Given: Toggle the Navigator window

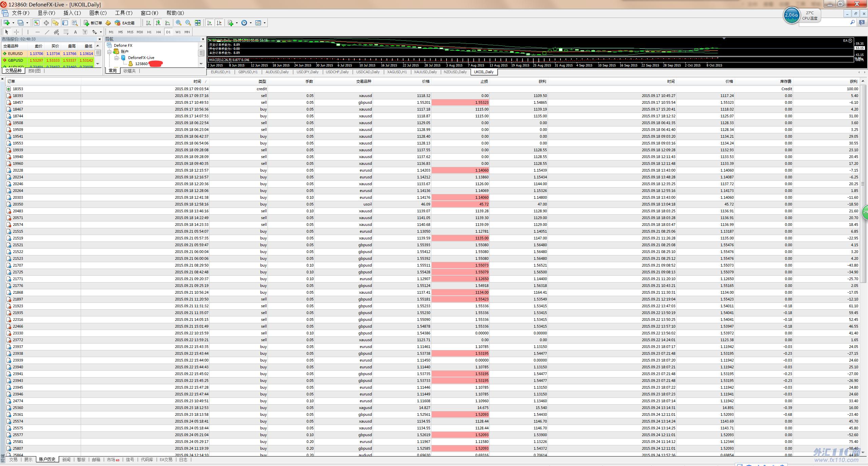Looking at the screenshot, I should tap(56, 23).
